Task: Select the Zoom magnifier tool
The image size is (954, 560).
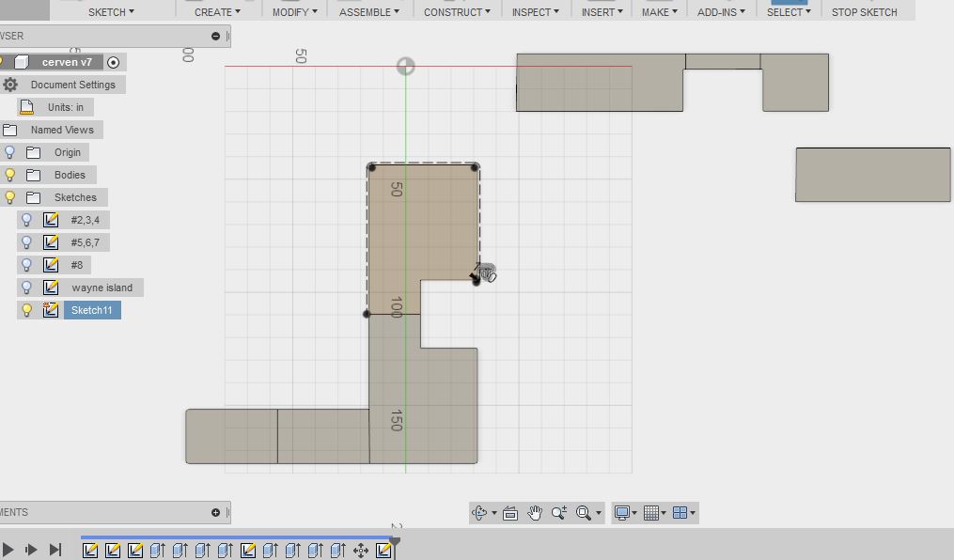Action: 559,513
